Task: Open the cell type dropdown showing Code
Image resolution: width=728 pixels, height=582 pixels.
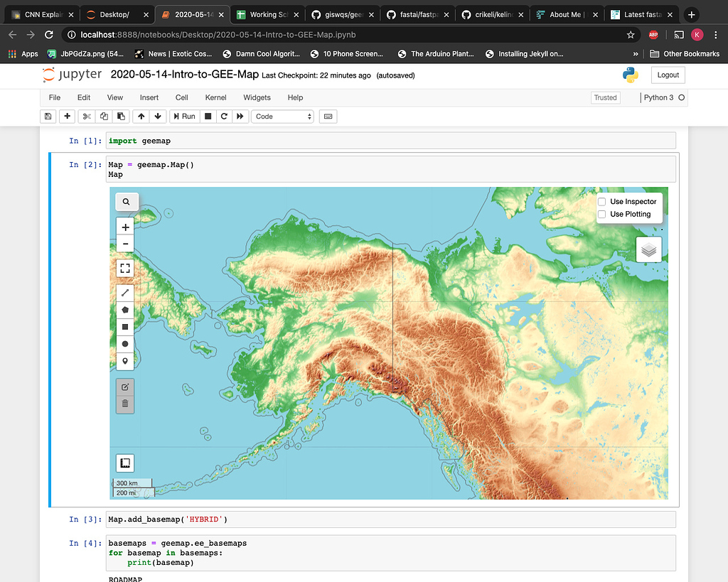Action: (x=282, y=116)
